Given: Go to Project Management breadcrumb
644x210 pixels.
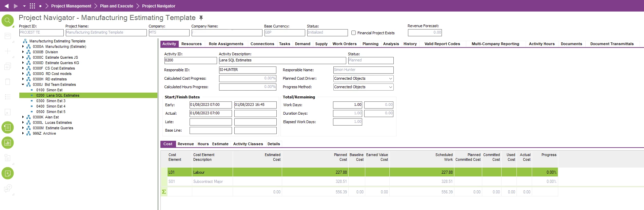Looking at the screenshot, I should [x=71, y=6].
